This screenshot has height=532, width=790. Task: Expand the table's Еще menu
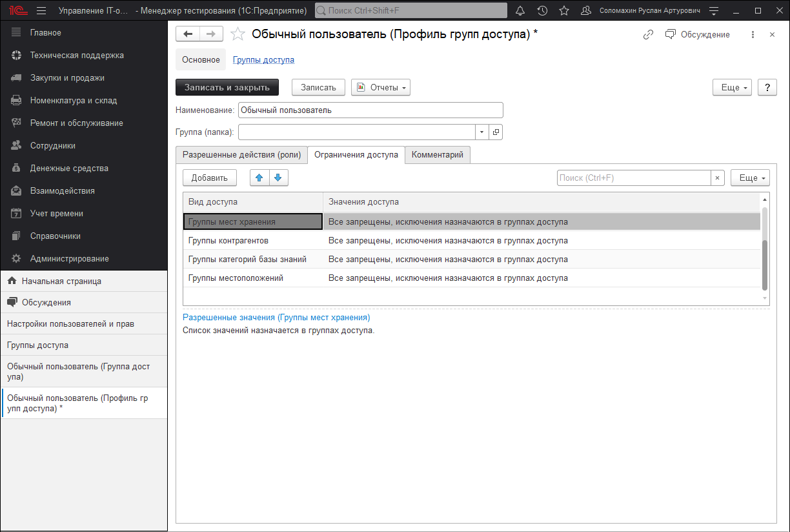tap(750, 178)
